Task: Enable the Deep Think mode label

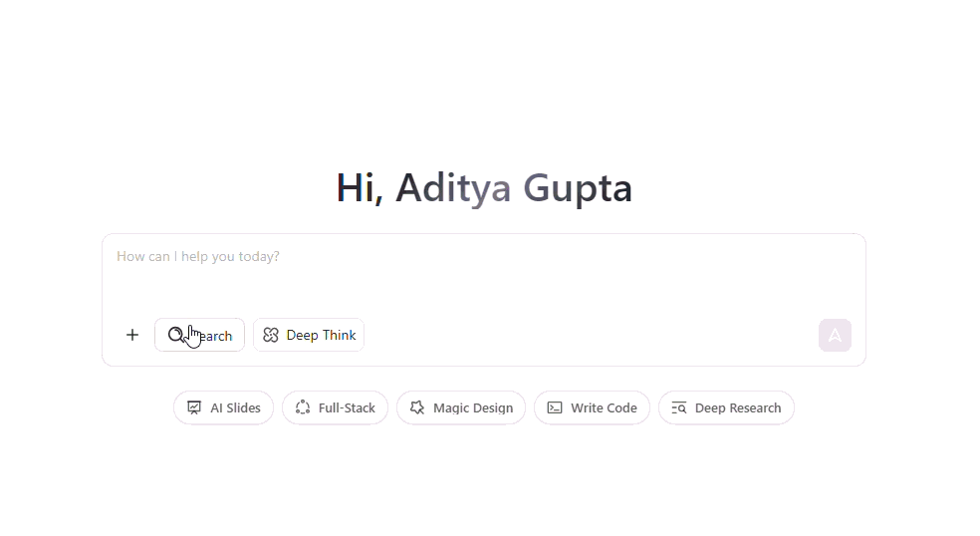Action: 321,336
